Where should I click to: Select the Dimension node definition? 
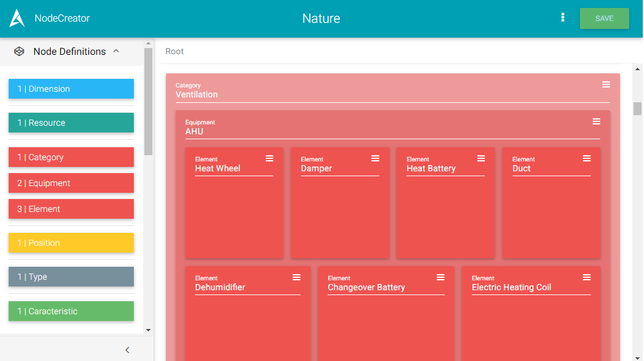tap(71, 89)
